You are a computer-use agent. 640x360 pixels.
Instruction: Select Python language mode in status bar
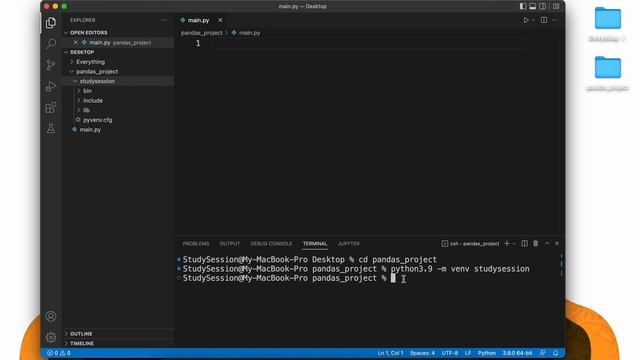click(x=487, y=353)
